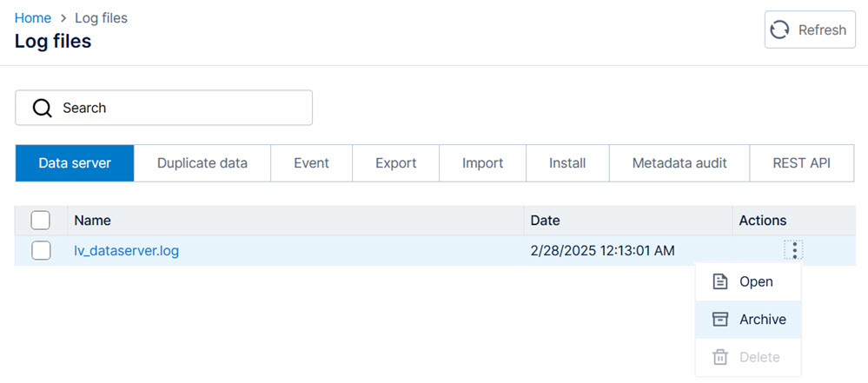868x383 pixels.
Task: Select the Data server tab
Action: [75, 163]
